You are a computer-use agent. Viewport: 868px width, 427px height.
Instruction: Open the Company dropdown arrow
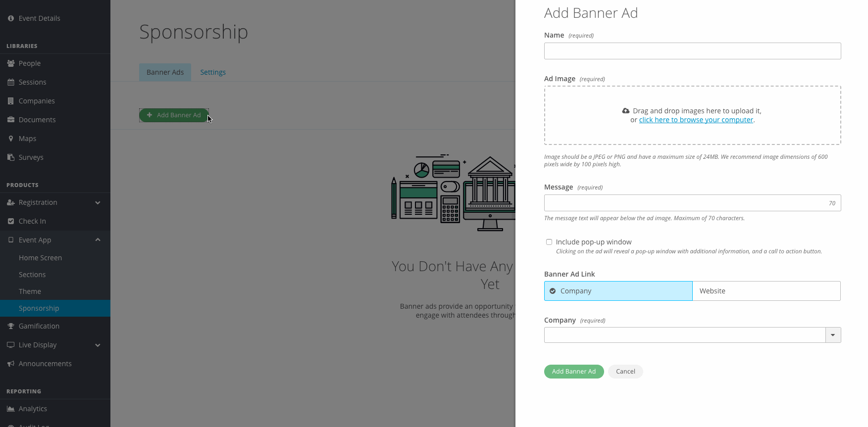tap(833, 335)
